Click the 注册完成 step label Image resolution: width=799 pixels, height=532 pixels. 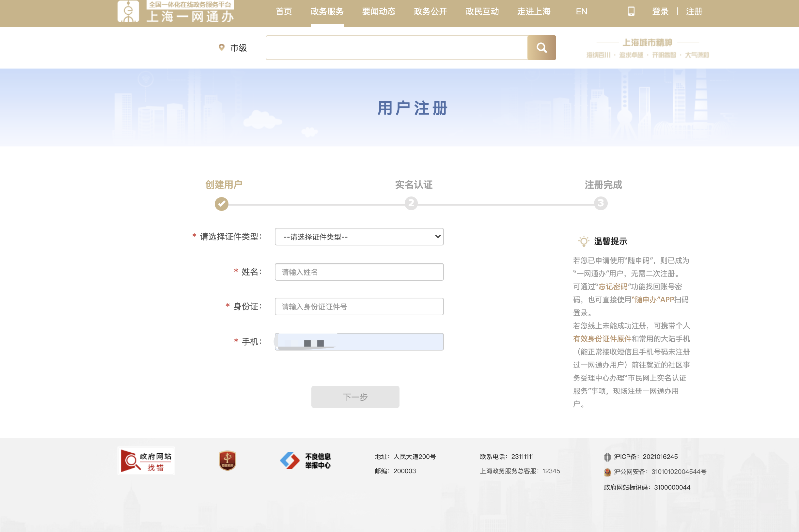click(603, 185)
